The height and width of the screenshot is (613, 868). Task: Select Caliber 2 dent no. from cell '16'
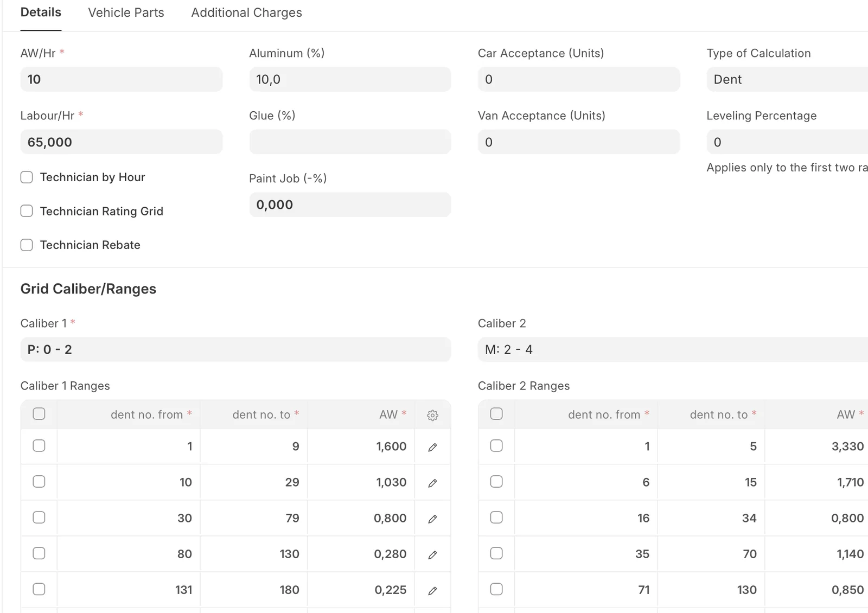pyautogui.click(x=586, y=518)
